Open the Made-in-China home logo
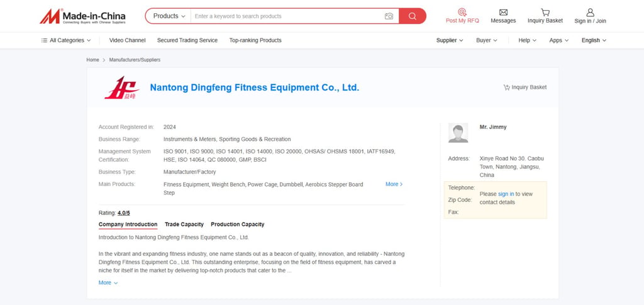Screen dimensions: 644x305 tap(82, 16)
